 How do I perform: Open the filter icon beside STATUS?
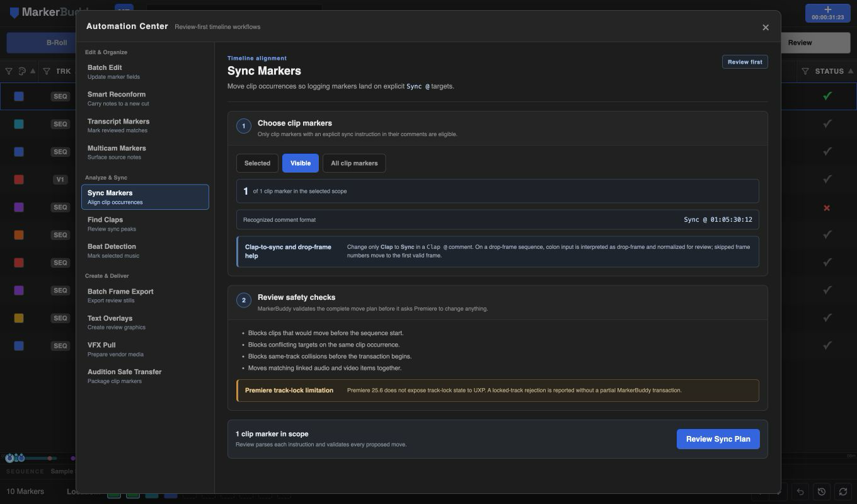(x=805, y=71)
